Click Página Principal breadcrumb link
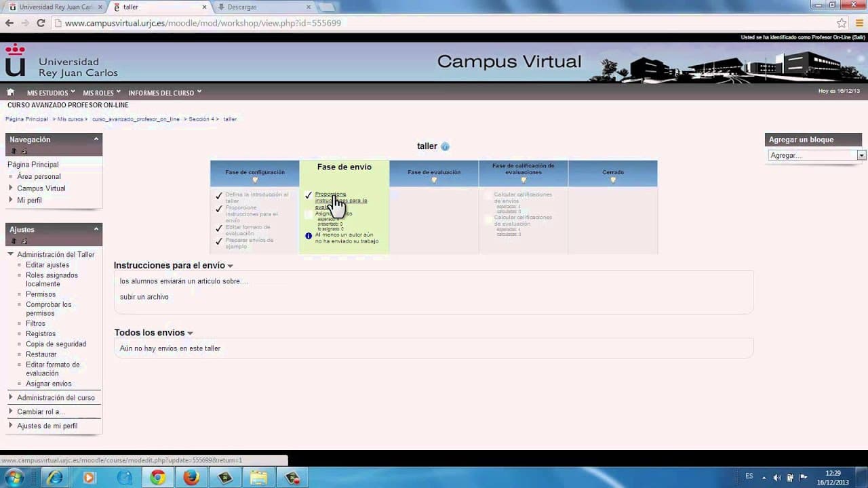This screenshot has width=868, height=488. click(27, 119)
